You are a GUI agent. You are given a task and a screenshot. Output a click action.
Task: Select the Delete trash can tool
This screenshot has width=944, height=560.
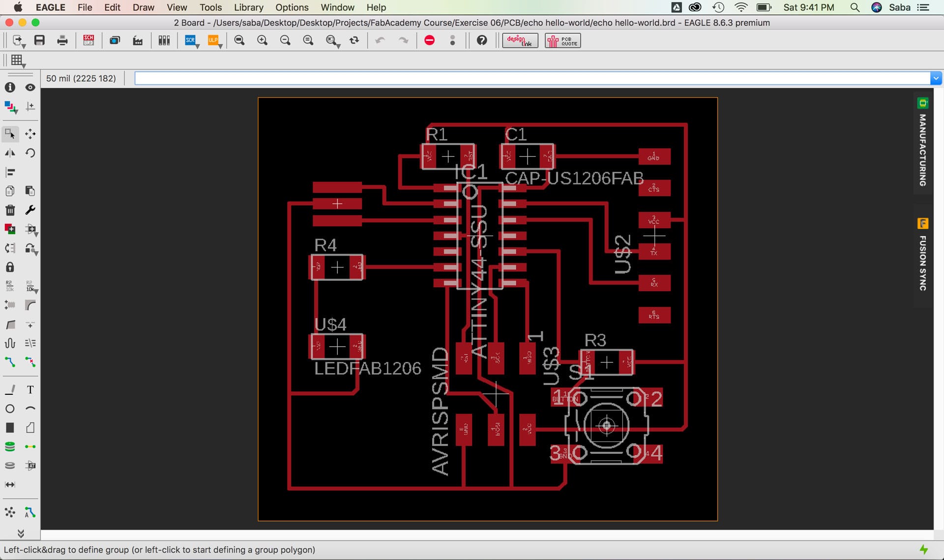[x=10, y=210]
